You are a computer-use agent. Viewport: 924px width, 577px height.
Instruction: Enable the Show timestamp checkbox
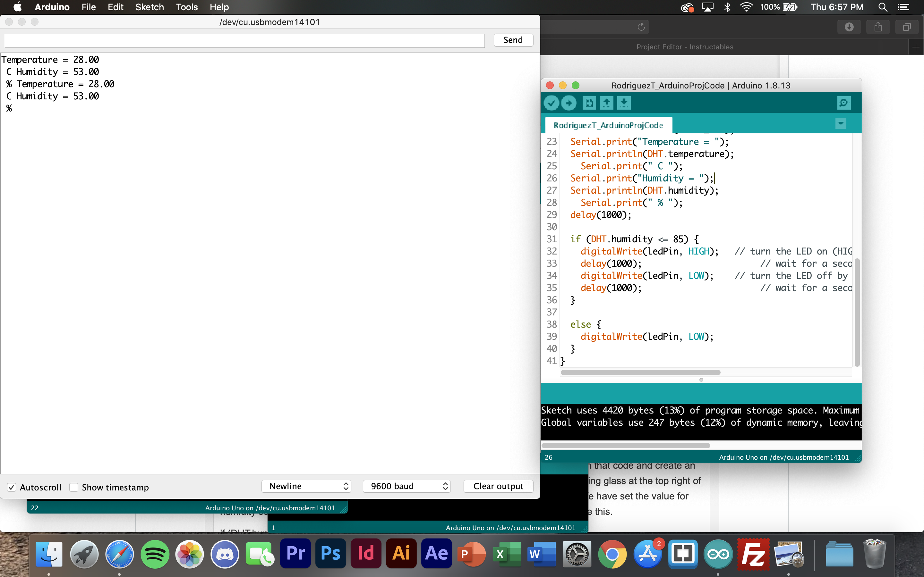[74, 487]
